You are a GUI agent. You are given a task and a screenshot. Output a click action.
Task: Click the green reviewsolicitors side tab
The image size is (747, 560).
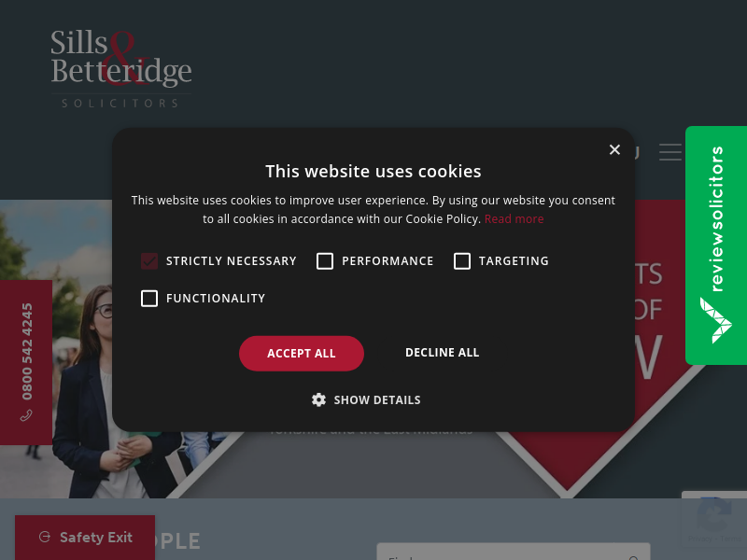[x=716, y=245]
